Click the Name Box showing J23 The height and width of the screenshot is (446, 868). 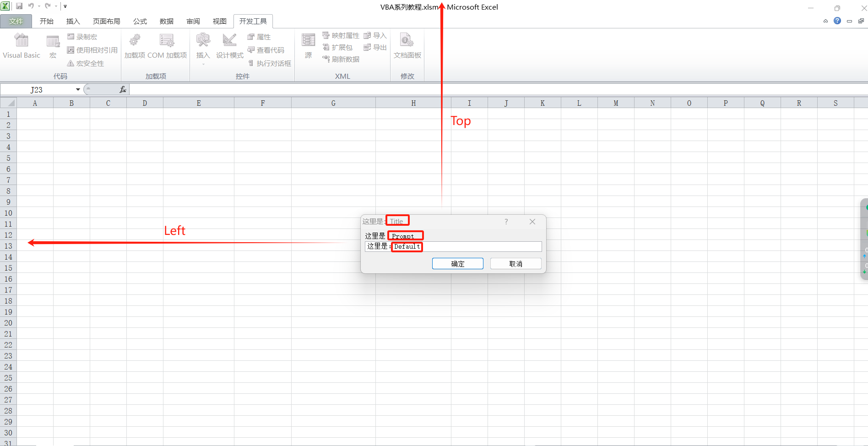(38, 90)
